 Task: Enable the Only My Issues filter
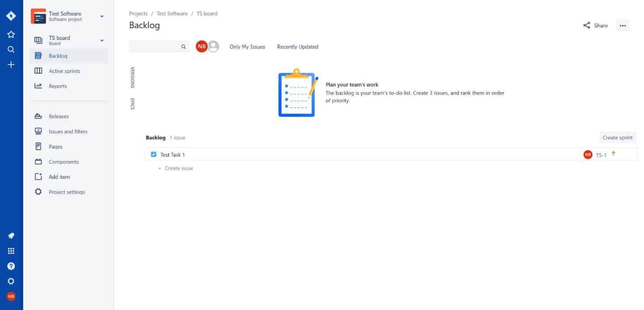coord(247,47)
